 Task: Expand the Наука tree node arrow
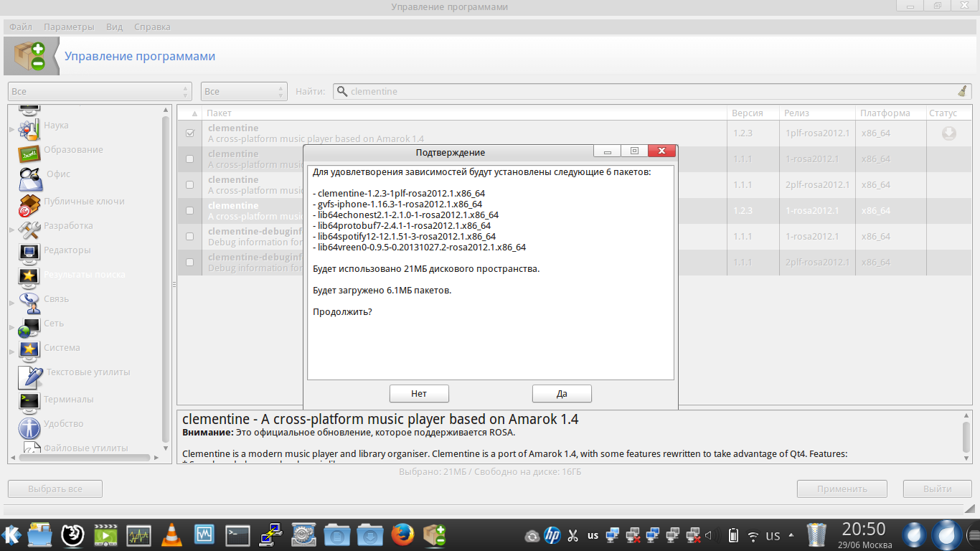[11, 130]
